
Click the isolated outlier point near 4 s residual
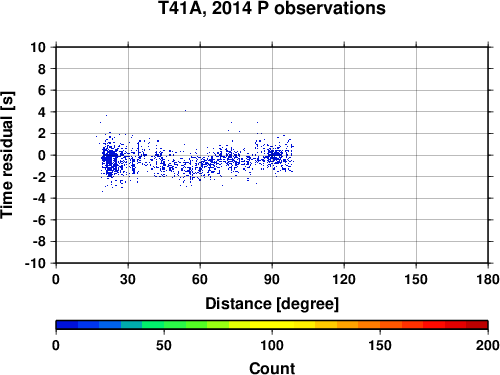pyautogui.click(x=185, y=110)
